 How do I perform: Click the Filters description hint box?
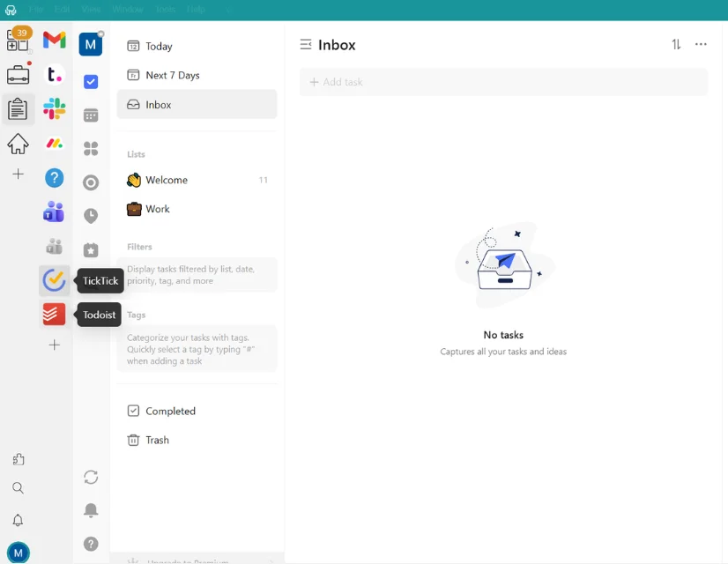click(x=197, y=275)
